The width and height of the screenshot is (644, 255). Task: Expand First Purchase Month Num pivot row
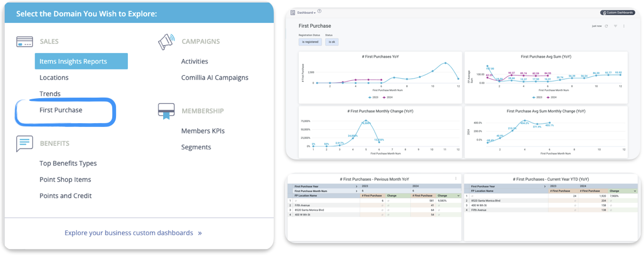tap(357, 191)
